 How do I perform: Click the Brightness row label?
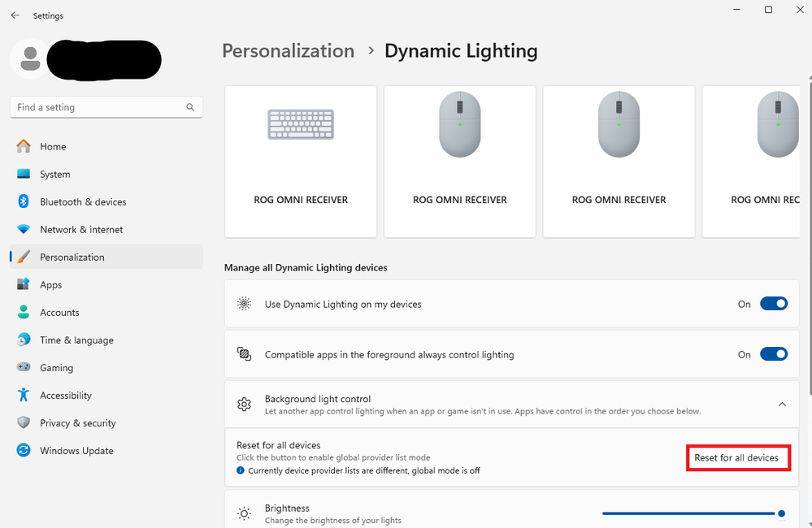287,509
